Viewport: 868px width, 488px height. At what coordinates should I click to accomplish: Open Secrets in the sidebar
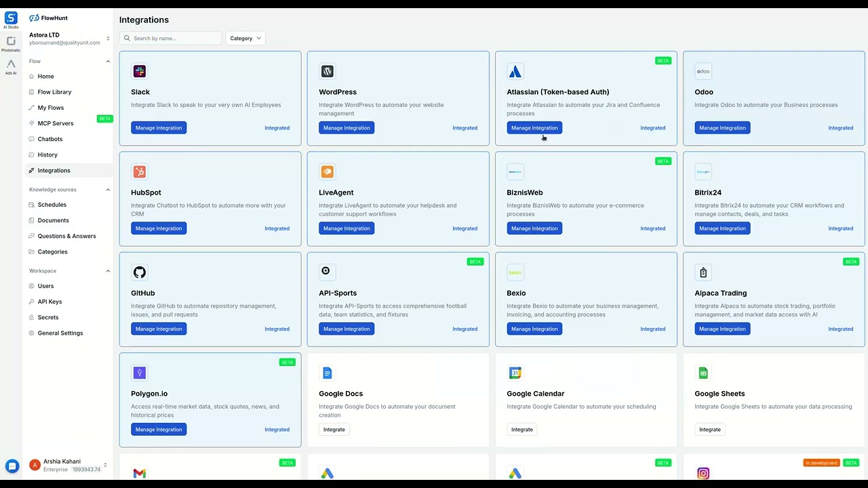[69, 317]
